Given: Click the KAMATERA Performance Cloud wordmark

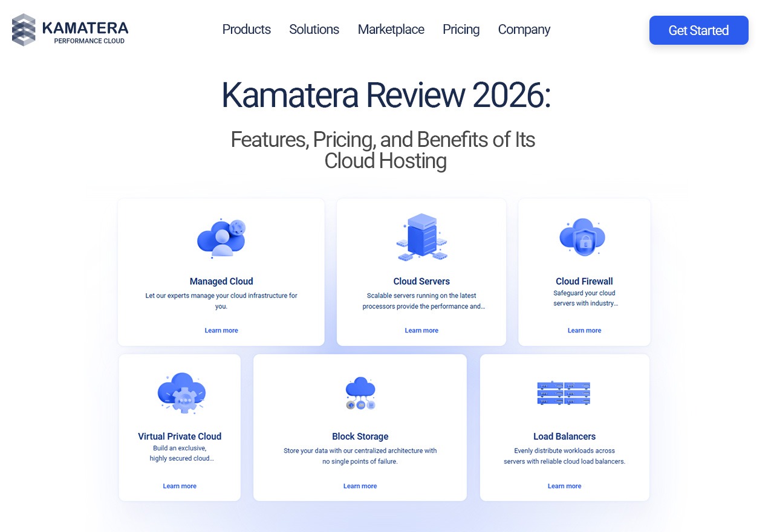Looking at the screenshot, I should 85,31.
